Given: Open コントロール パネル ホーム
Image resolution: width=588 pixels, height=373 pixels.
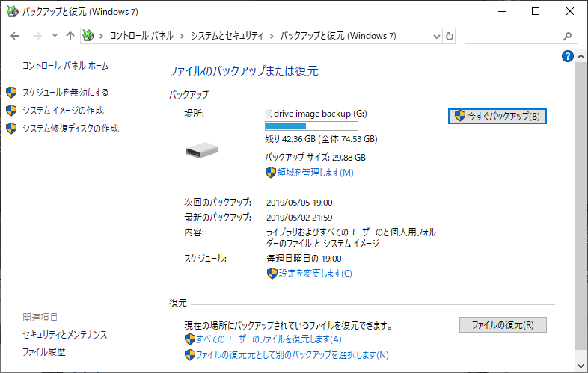Looking at the screenshot, I should 66,66.
